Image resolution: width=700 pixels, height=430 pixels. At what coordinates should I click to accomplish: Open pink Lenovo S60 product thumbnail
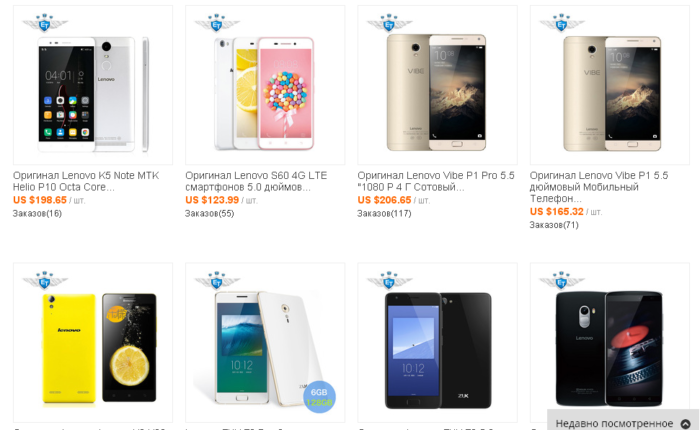coord(265,85)
